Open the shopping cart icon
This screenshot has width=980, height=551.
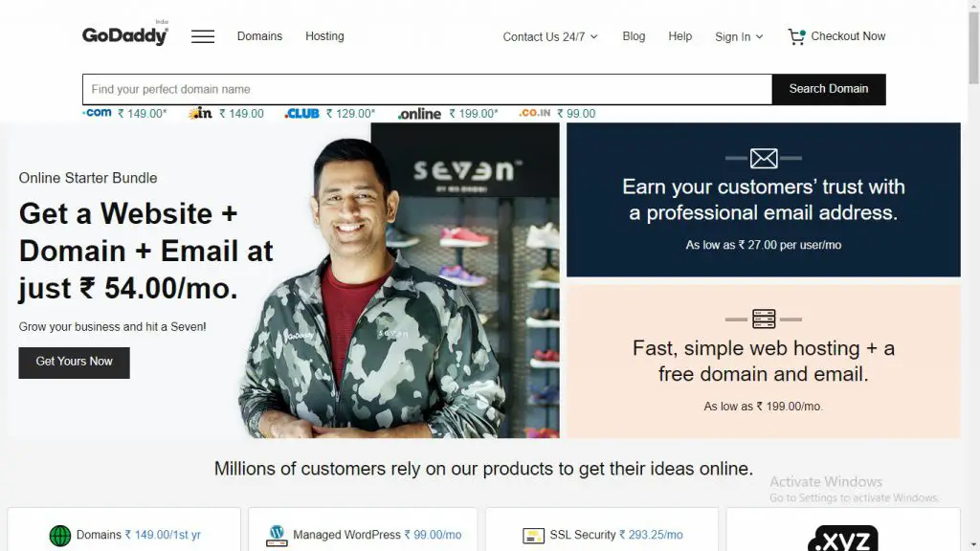796,37
